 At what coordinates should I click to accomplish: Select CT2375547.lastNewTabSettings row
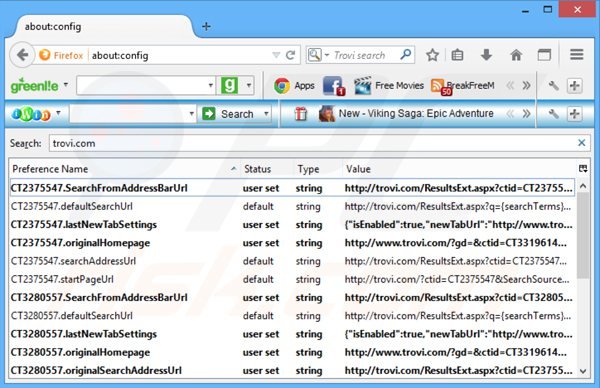coord(292,225)
